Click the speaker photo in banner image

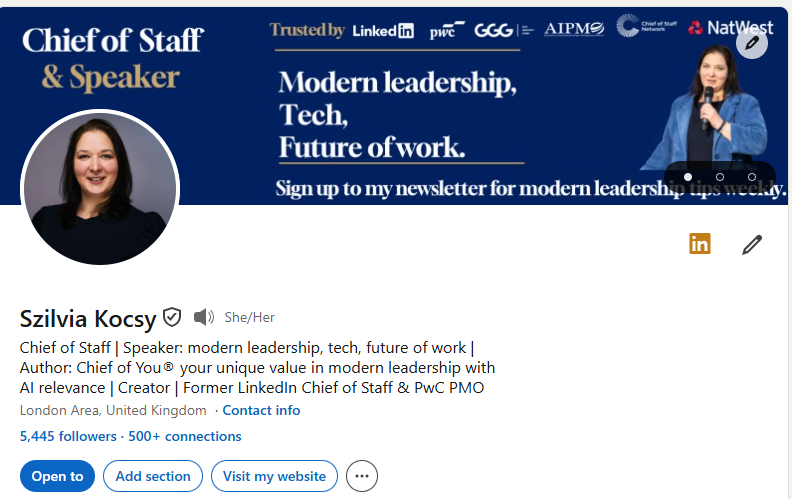click(707, 108)
